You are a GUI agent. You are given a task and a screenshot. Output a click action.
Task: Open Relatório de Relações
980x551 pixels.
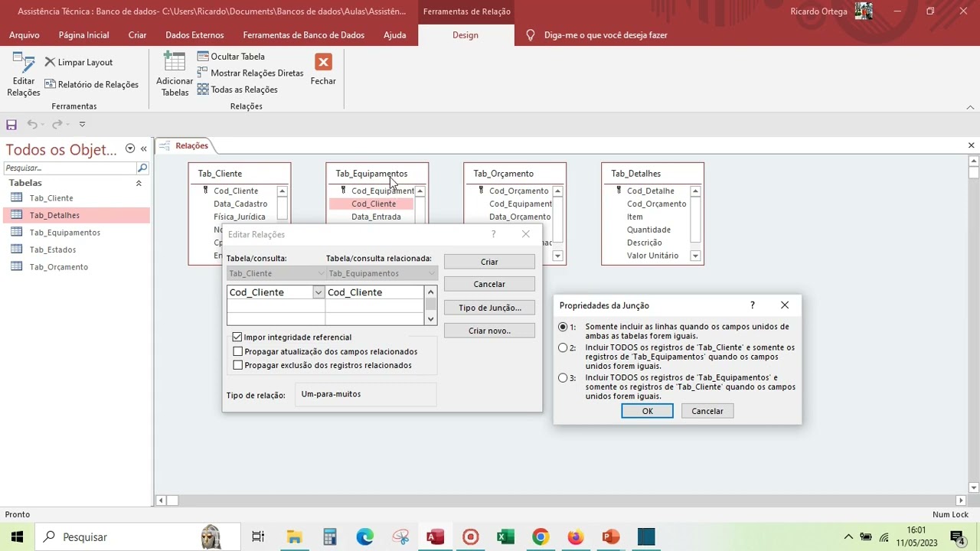[91, 84]
